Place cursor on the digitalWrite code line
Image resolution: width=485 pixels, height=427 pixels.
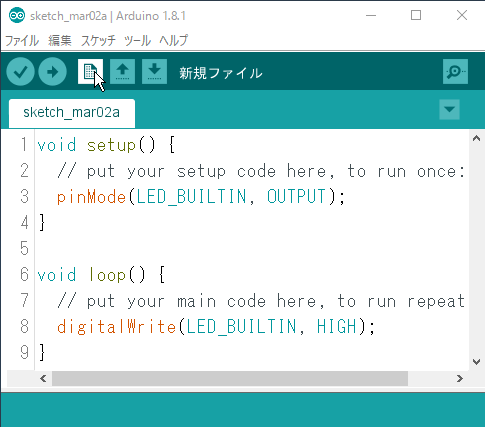[216, 326]
